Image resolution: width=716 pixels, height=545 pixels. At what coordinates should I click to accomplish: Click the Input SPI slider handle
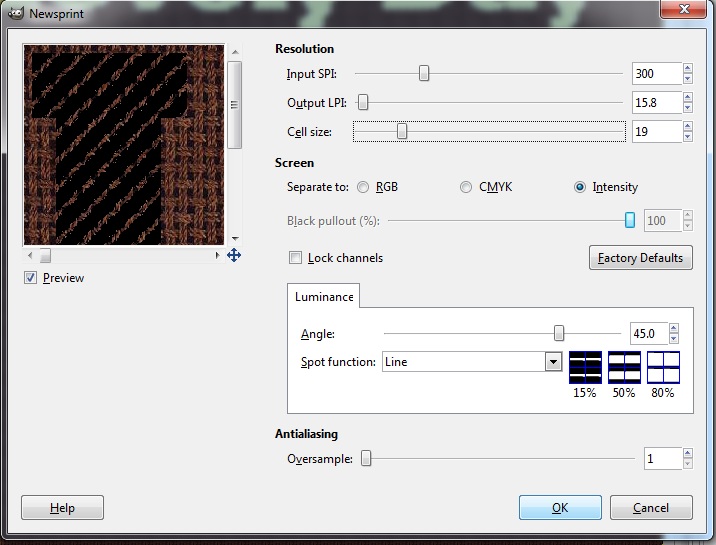[x=424, y=73]
